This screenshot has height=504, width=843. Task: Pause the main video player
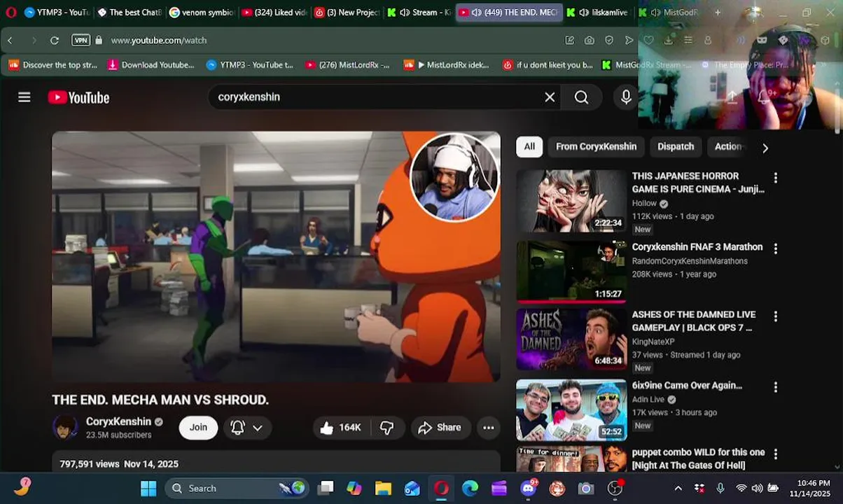click(x=276, y=257)
